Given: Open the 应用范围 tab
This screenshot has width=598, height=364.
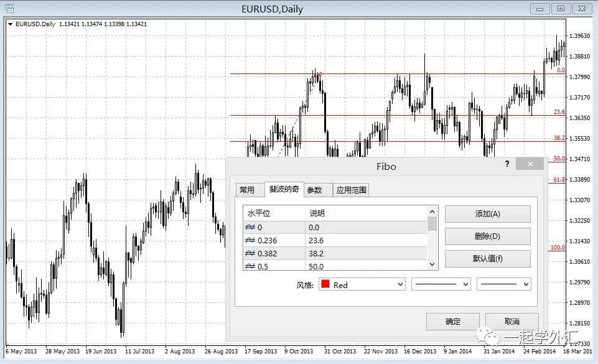Looking at the screenshot, I should 351,190.
